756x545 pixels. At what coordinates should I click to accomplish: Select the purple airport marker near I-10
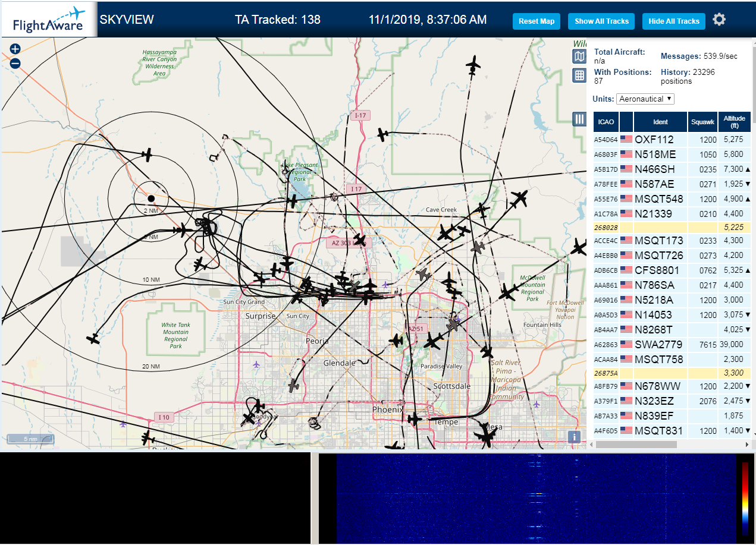point(123,424)
